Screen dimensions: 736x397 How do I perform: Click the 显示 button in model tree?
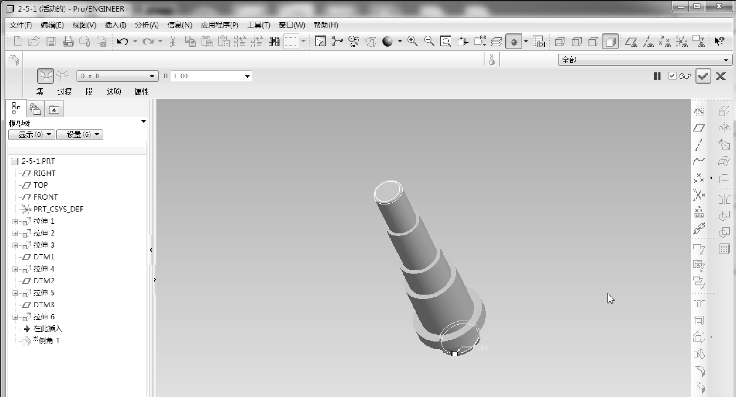pyautogui.click(x=31, y=135)
